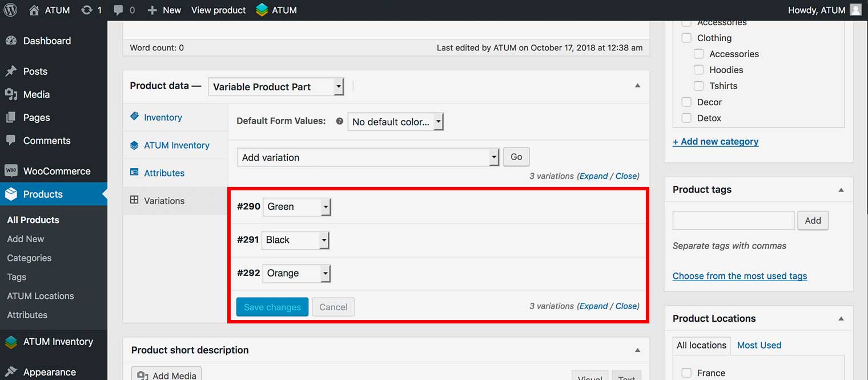Screen dimensions: 868x380
Task: Click the Product tags text input
Action: pos(733,221)
